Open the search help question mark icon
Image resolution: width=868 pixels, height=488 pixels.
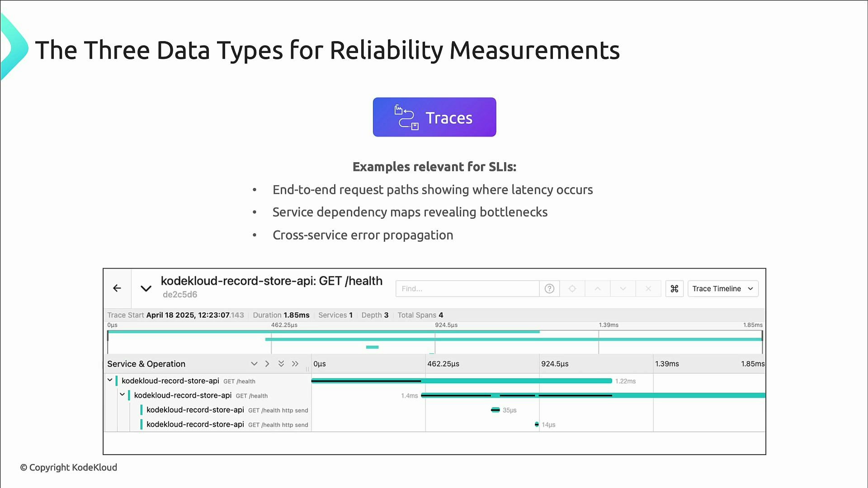pyautogui.click(x=549, y=288)
